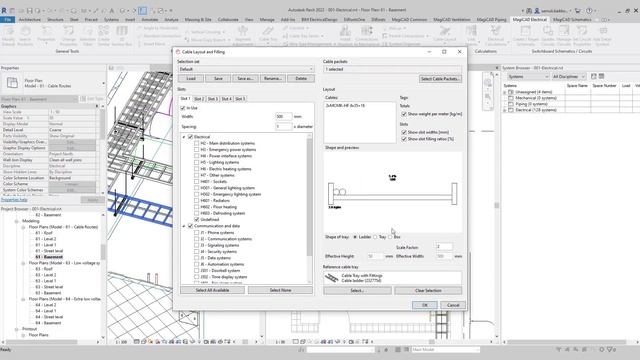The image size is (640, 360).
Task: Click the cable ladder reference tray icon
Action: [331, 278]
